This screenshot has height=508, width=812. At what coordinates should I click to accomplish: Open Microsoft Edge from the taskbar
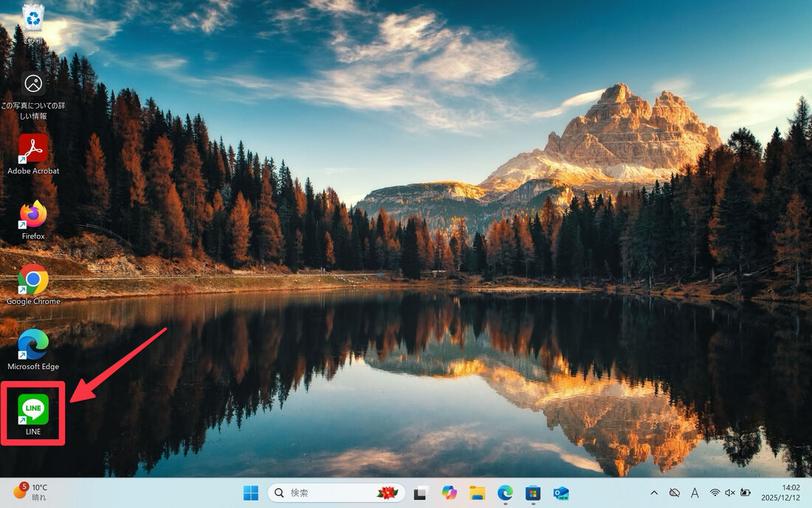click(x=505, y=492)
